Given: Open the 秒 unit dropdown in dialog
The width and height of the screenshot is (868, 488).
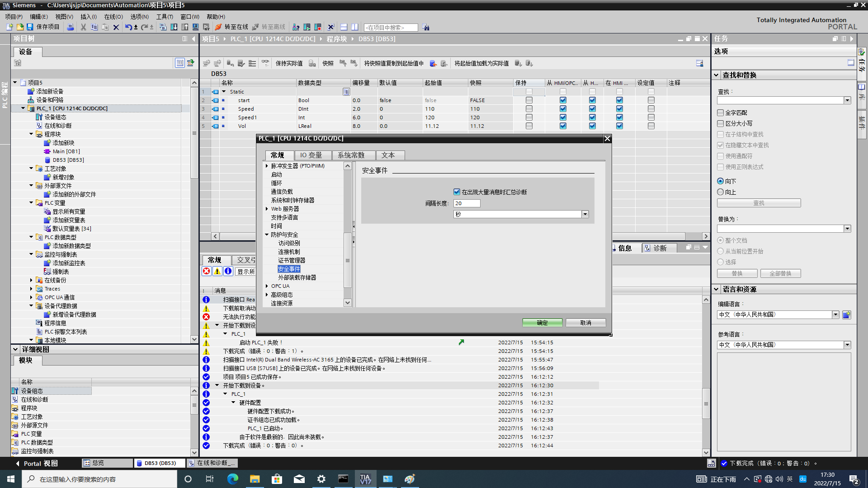Looking at the screenshot, I should [x=585, y=214].
